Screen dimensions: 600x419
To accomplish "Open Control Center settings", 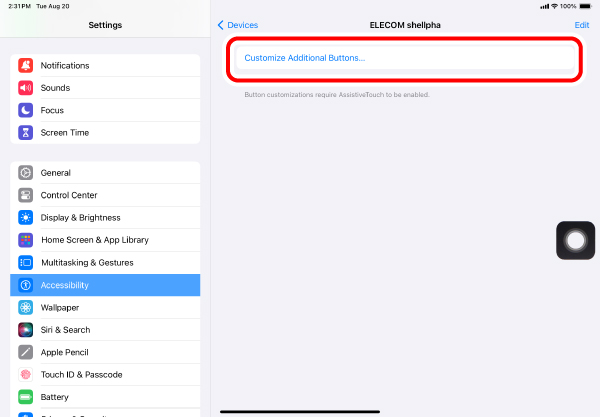I will (105, 195).
